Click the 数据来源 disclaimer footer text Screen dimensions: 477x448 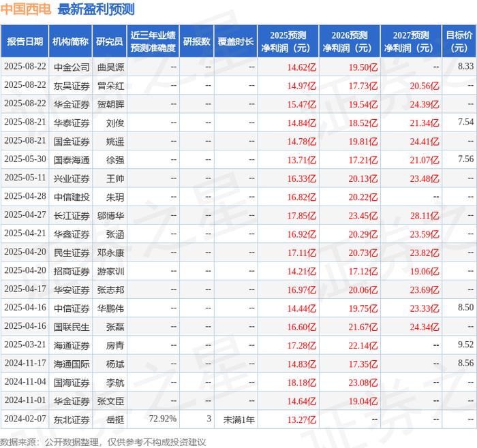pos(103,442)
